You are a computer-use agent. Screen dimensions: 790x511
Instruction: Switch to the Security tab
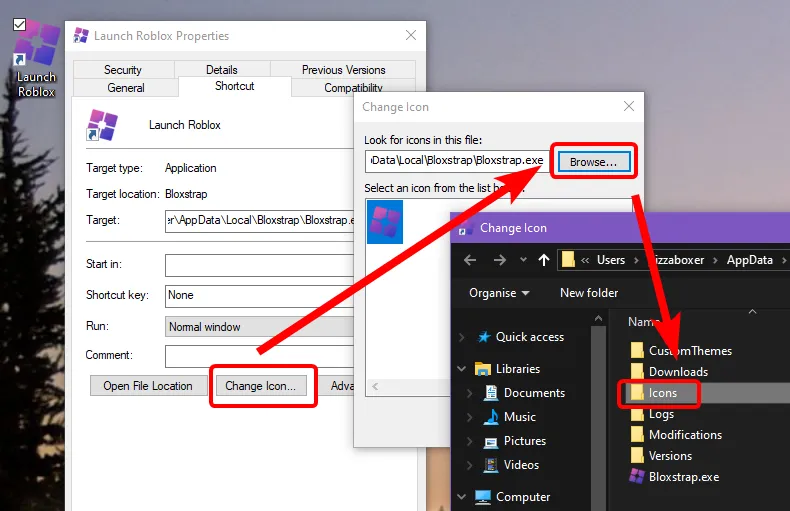123,70
